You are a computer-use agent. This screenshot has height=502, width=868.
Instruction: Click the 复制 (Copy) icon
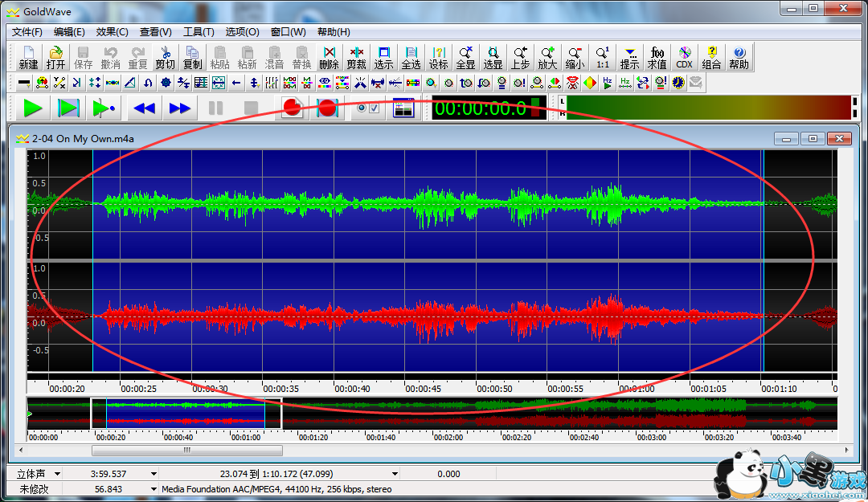click(x=192, y=57)
